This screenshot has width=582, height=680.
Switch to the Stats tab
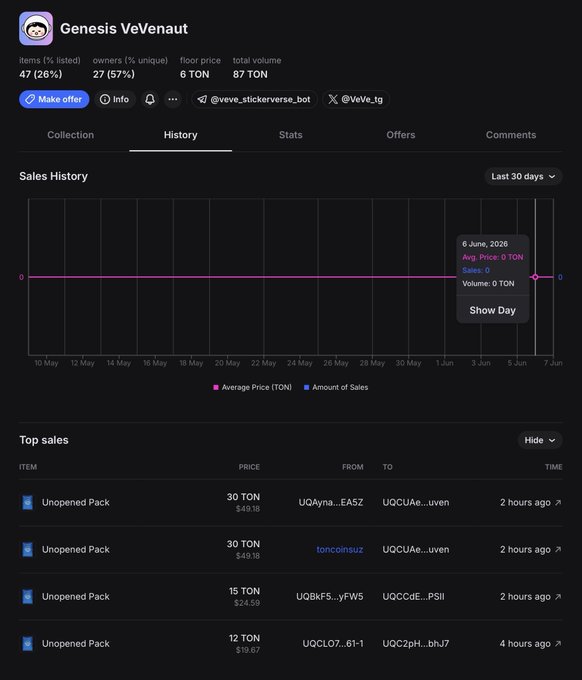click(x=291, y=135)
